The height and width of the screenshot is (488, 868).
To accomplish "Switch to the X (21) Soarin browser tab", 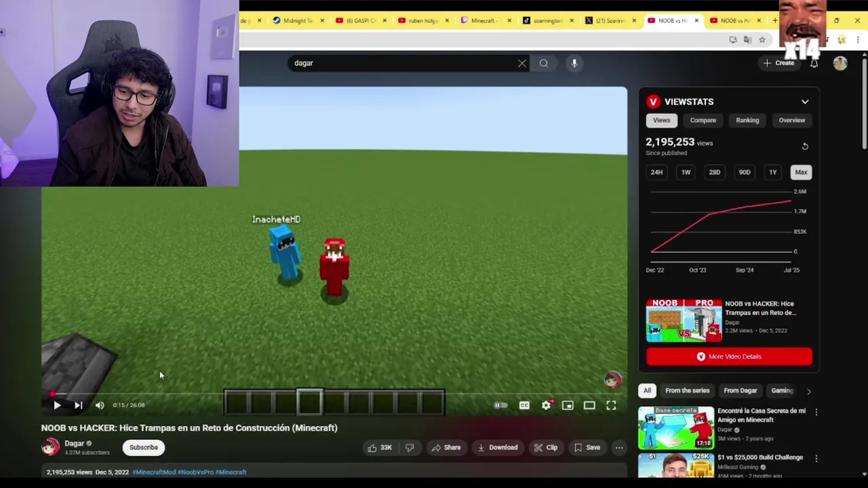I will click(609, 20).
